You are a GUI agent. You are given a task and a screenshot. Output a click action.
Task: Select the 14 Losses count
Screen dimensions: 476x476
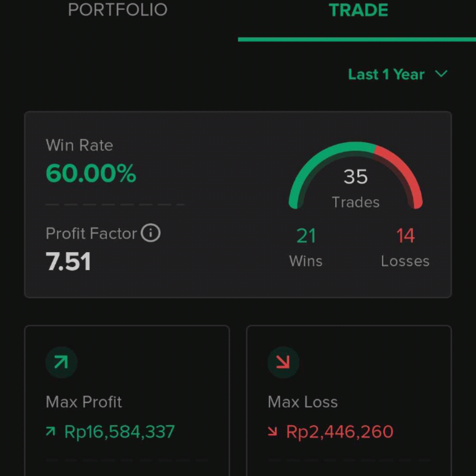click(x=405, y=236)
